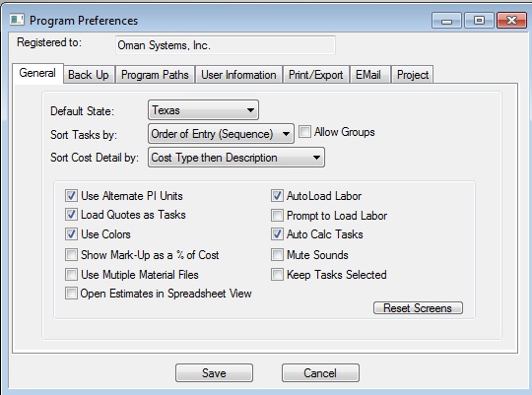Check Prompt to Load Labor
Image resolution: width=532 pixels, height=395 pixels.
(x=277, y=215)
